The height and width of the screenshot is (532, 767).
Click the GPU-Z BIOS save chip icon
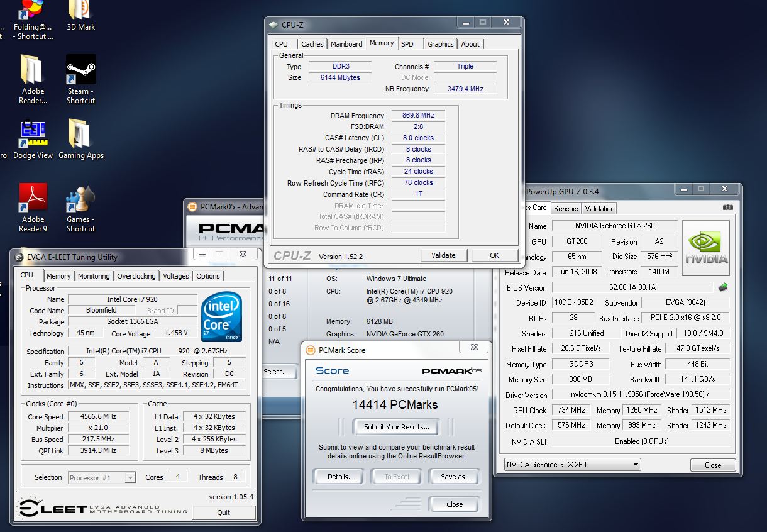point(723,287)
